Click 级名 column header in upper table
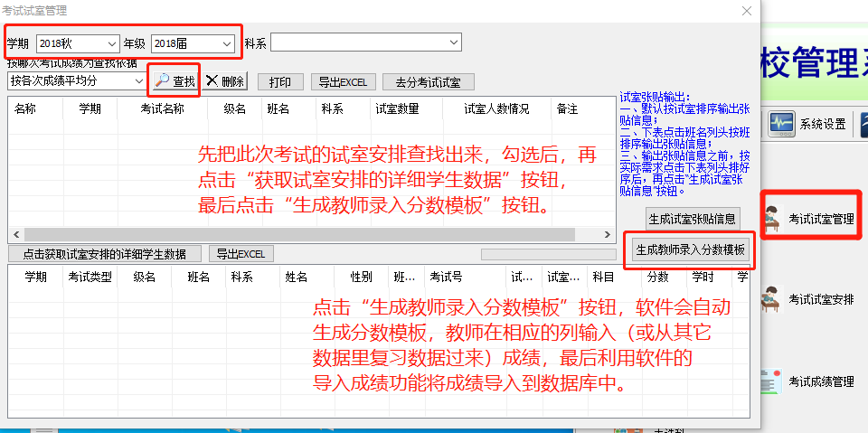868x433 pixels. pos(235,109)
